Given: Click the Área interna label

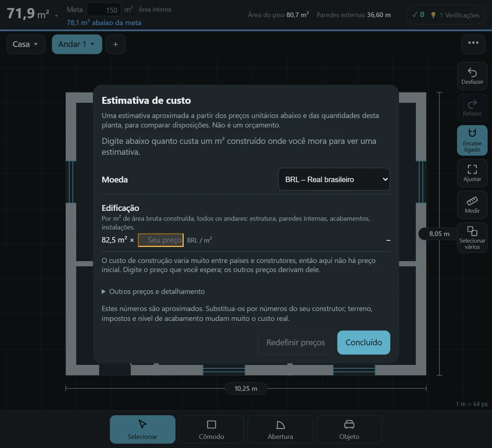Looking at the screenshot, I should 155,9.
